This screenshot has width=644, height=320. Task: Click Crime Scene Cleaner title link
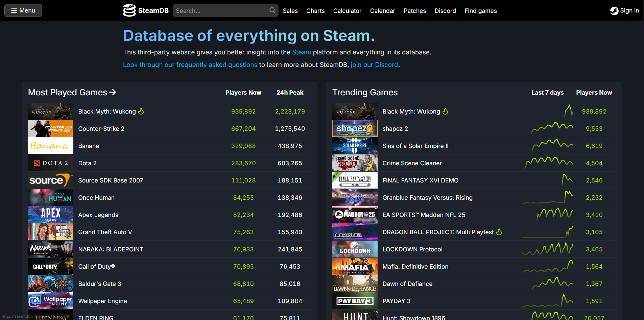pyautogui.click(x=412, y=163)
